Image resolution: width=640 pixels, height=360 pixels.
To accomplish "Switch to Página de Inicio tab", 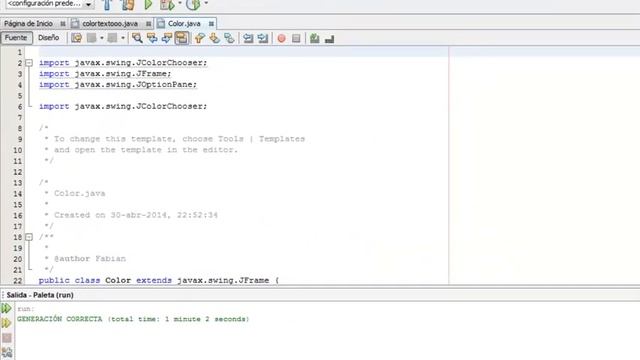I will 28,24.
